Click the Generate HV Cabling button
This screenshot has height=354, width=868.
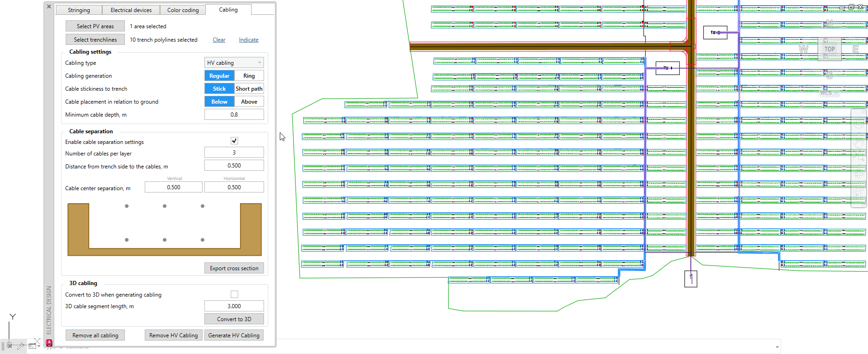click(x=234, y=335)
